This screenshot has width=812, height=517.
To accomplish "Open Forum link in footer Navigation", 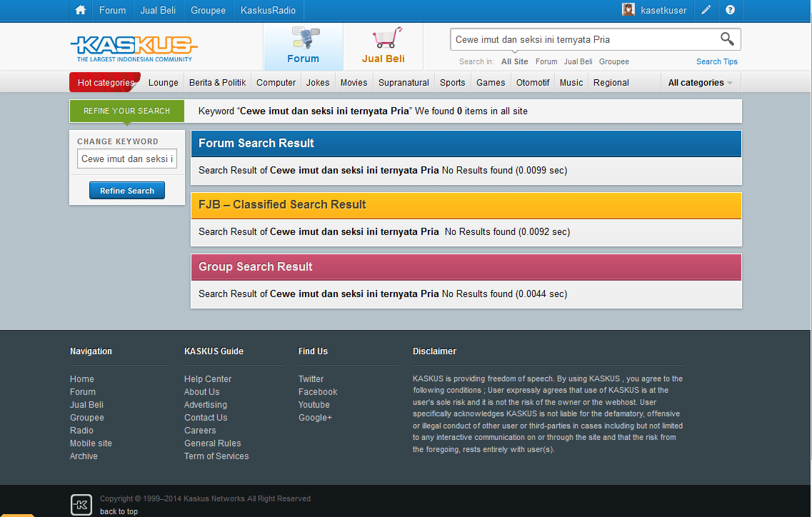I will 83,392.
